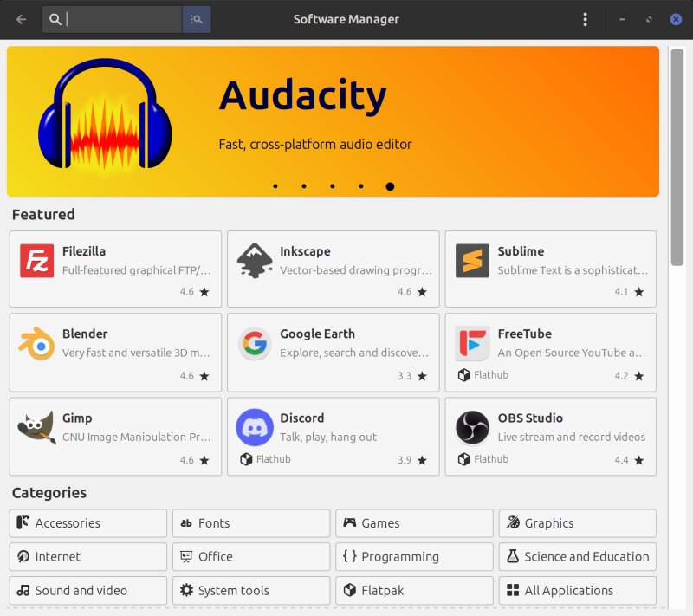
Task: Open the Google Earth app title
Action: (317, 334)
